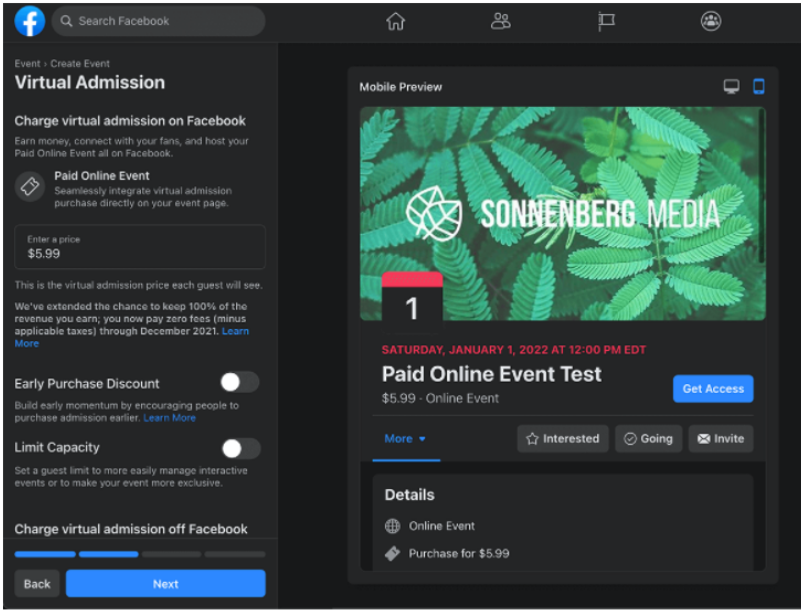Click the checkmark icon on Going
The height and width of the screenshot is (610, 801).
pyautogui.click(x=630, y=439)
